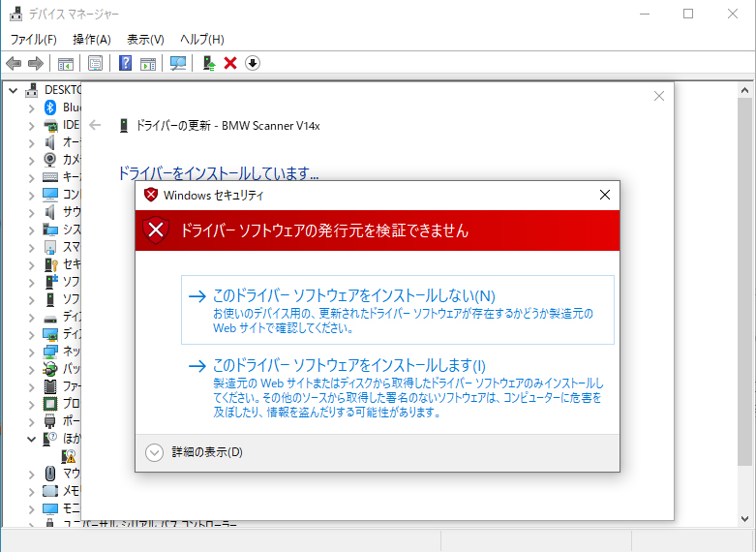Image resolution: width=756 pixels, height=552 pixels.
Task: Collapse the ほか other devices node
Action: coord(31,439)
